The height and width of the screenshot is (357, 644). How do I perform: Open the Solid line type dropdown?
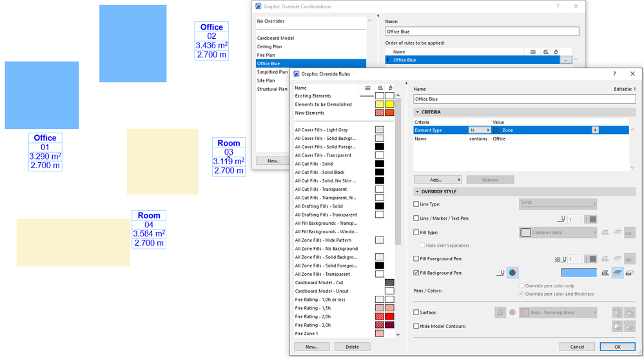click(x=558, y=204)
